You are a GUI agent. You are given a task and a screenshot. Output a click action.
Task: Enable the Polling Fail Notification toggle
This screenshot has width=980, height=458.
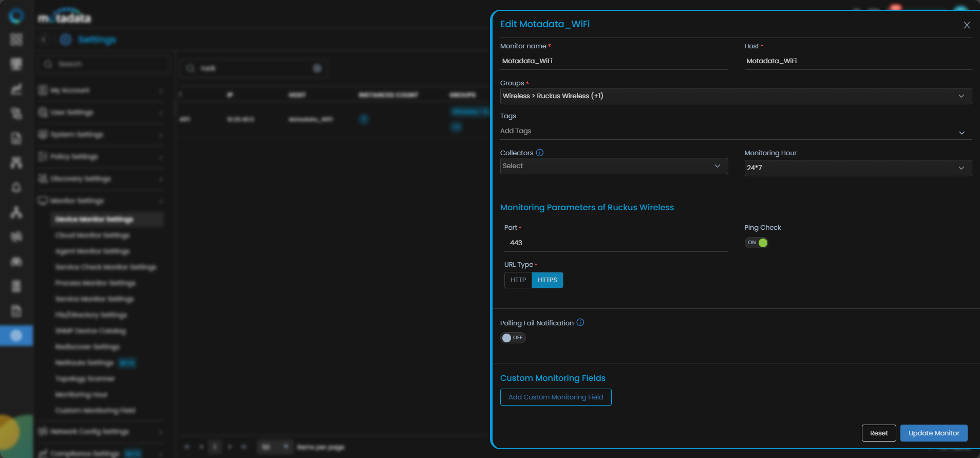(x=513, y=338)
